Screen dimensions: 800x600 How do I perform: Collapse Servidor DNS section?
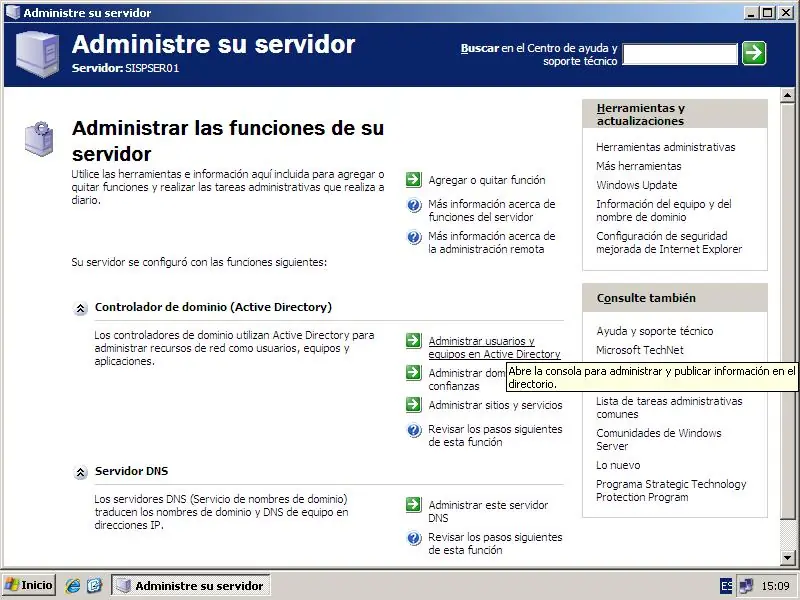pyautogui.click(x=80, y=473)
